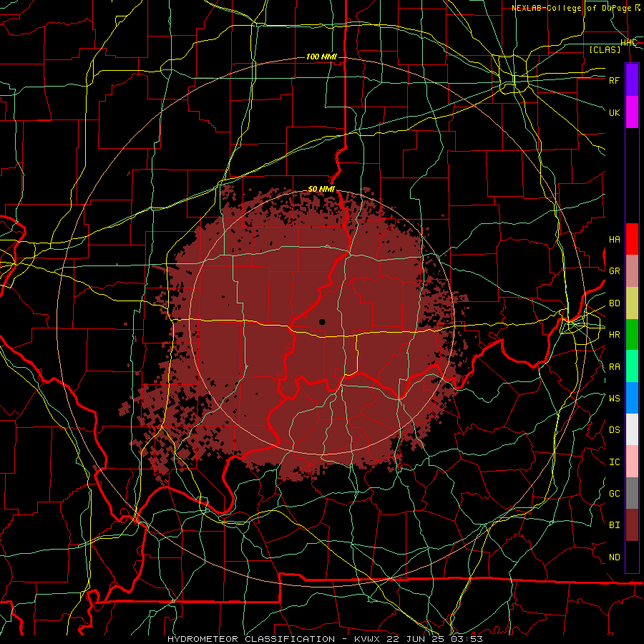This screenshot has height=644, width=644.
Task: Click the 100 NMI range ring label
Action: 321,57
